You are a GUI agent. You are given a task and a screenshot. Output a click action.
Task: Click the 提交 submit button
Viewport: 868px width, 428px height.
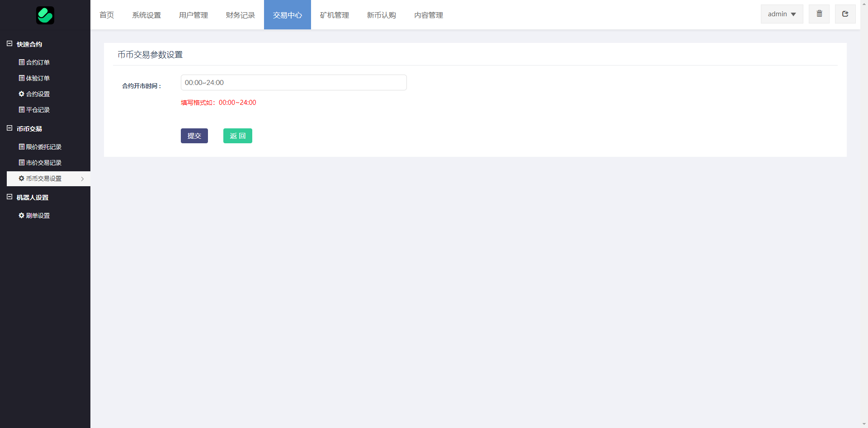[194, 136]
